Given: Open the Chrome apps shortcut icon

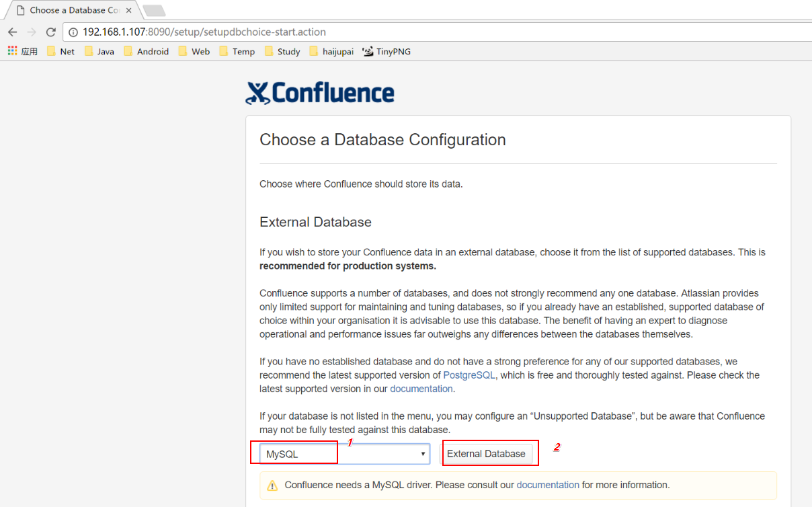Looking at the screenshot, I should [x=12, y=51].
